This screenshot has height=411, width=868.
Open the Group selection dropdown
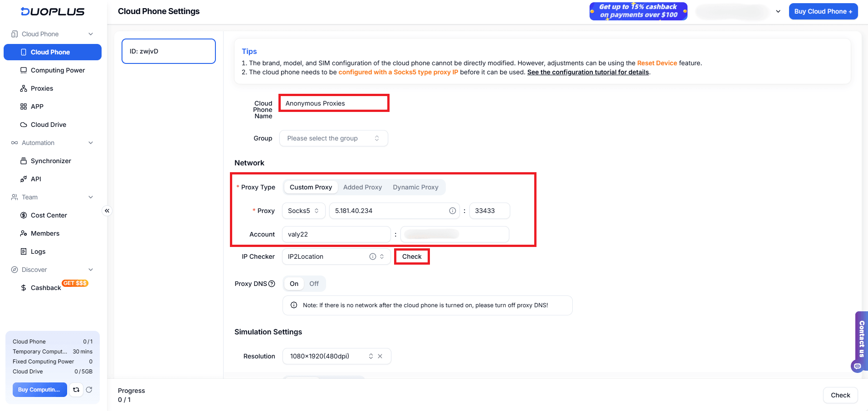click(x=333, y=138)
